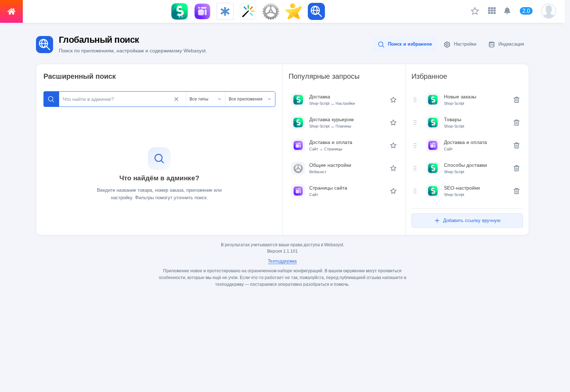Open the 'Индексация' tab
This screenshot has width=570, height=392.
pyautogui.click(x=506, y=45)
